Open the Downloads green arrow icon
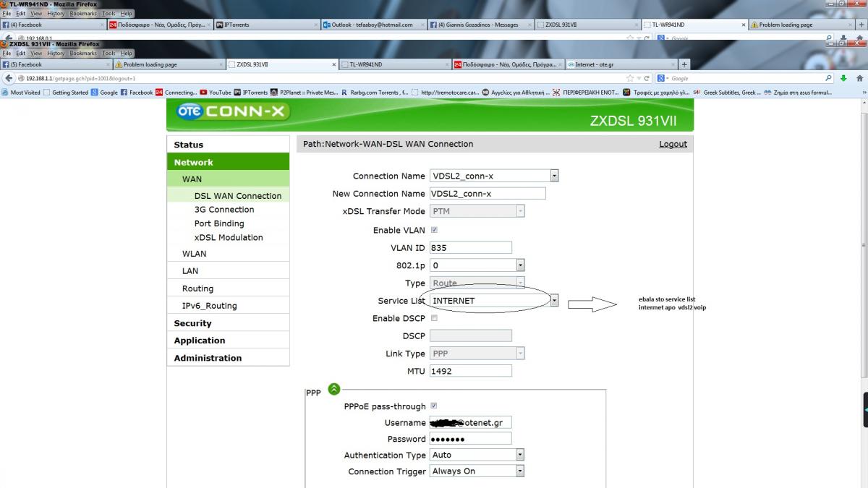868x488 pixels. [843, 78]
